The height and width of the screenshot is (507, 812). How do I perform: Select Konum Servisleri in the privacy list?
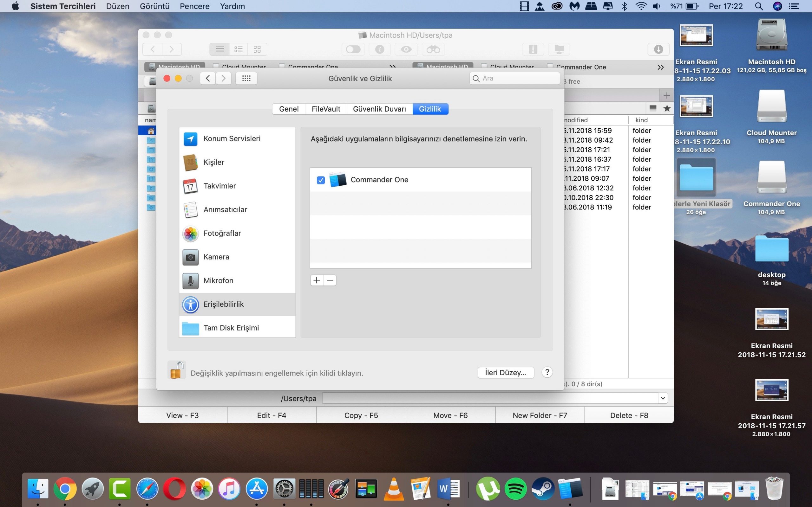point(232,138)
